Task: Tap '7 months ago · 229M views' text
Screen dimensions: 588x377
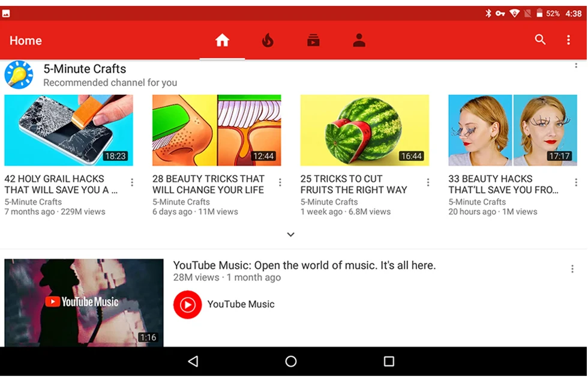Action: click(55, 211)
